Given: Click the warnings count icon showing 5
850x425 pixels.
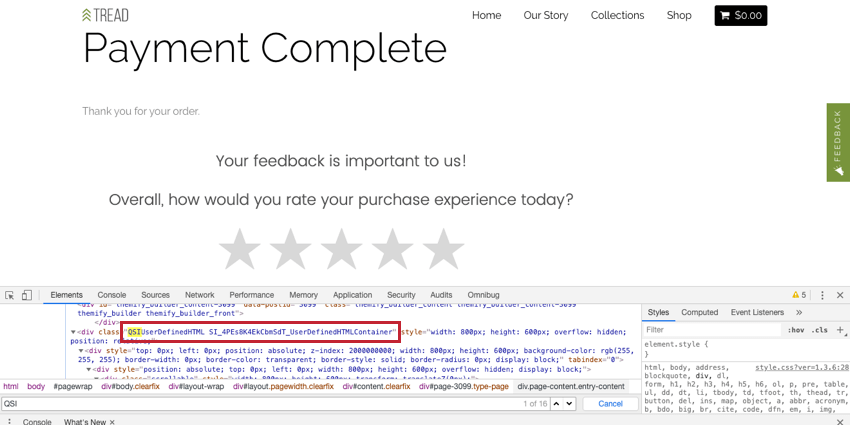Looking at the screenshot, I should coord(799,295).
